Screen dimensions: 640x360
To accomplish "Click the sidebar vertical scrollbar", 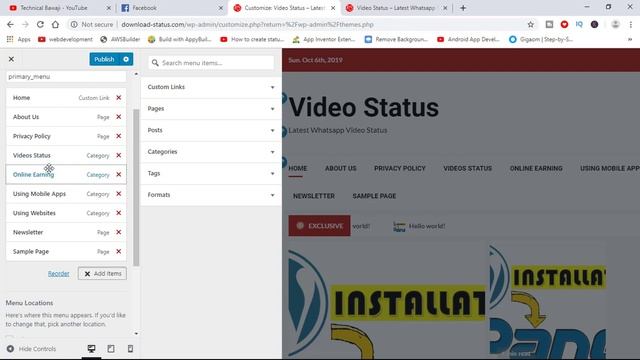I will (x=136, y=188).
